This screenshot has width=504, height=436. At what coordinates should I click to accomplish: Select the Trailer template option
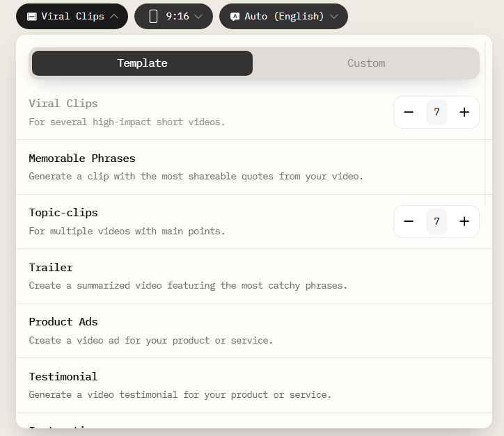tap(51, 268)
